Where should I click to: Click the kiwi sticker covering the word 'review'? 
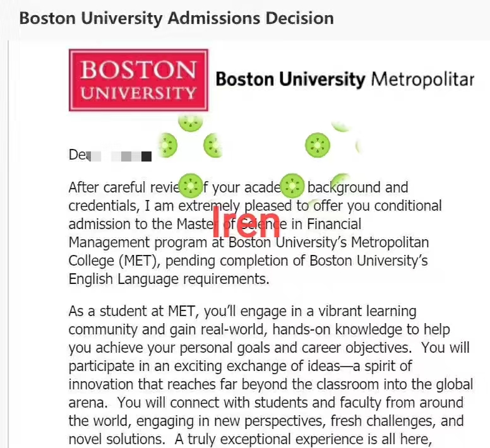click(191, 186)
